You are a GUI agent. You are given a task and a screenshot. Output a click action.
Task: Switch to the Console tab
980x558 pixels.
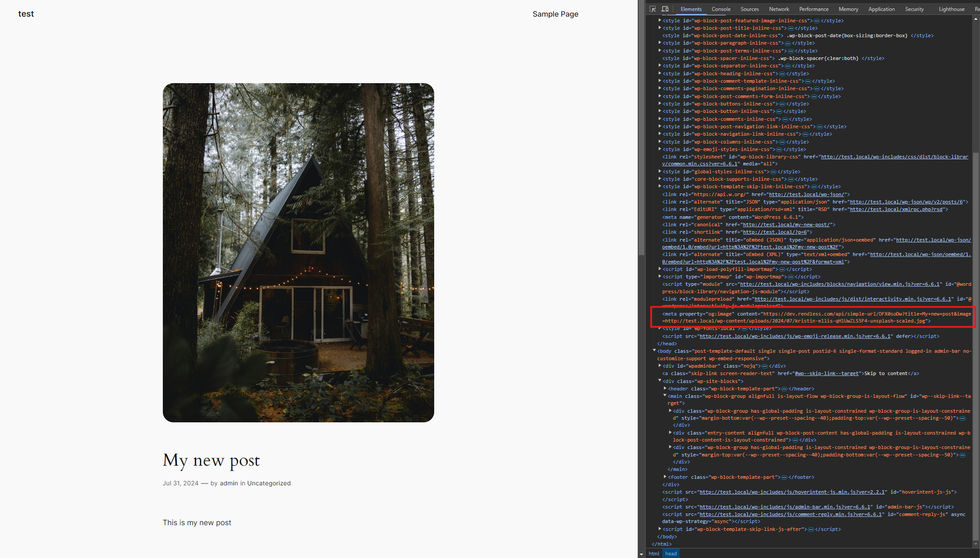coord(720,9)
